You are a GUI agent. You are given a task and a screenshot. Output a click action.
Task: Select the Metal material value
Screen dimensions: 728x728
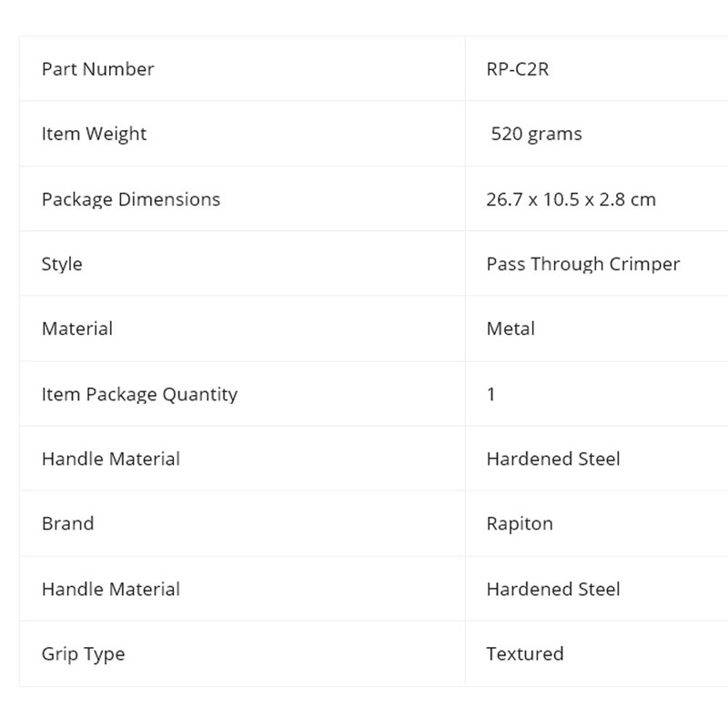pyautogui.click(x=510, y=329)
